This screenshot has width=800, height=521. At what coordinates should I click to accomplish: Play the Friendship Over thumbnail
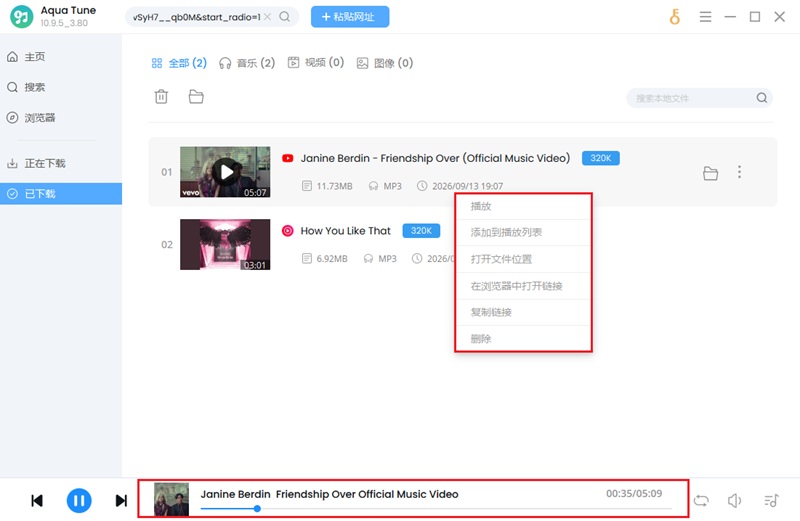click(x=225, y=172)
